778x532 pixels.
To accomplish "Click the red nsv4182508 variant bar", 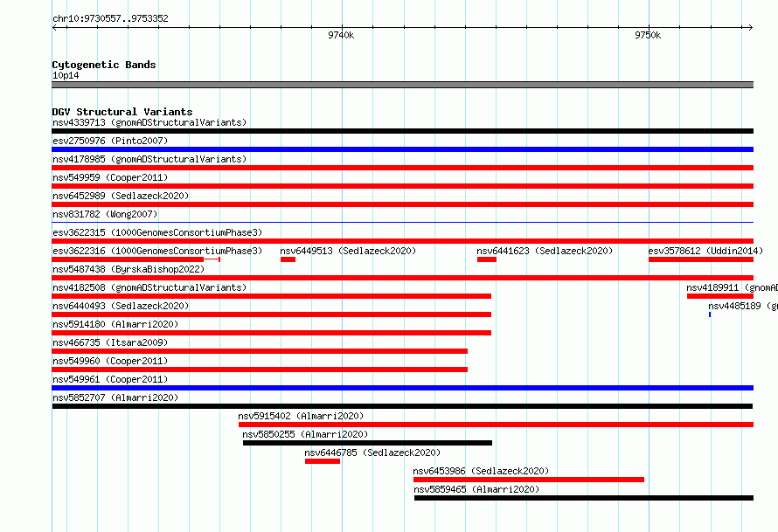I will click(271, 296).
